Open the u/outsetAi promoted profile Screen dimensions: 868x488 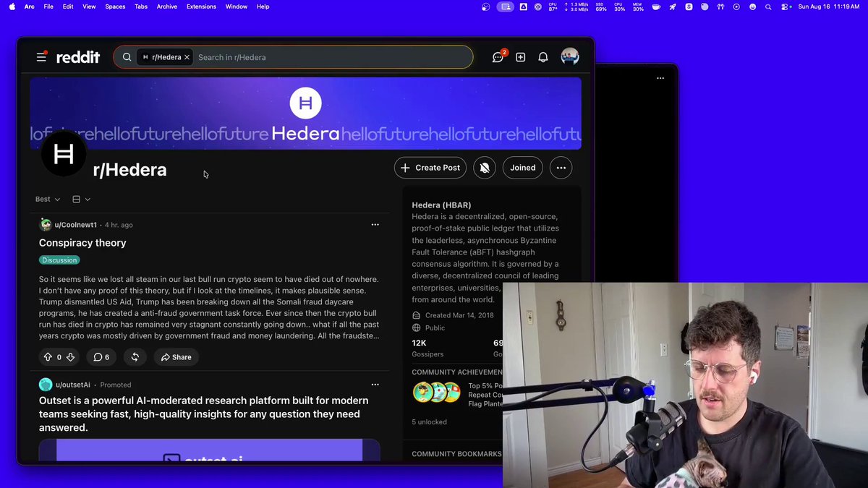point(73,385)
